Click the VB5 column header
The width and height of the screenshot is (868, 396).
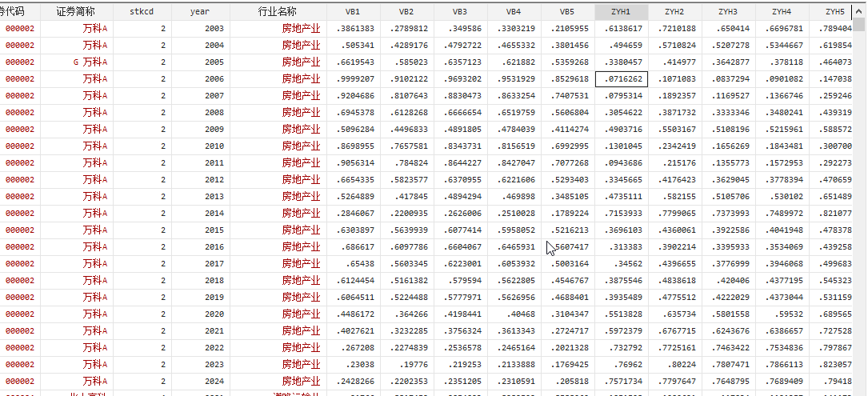[566, 12]
